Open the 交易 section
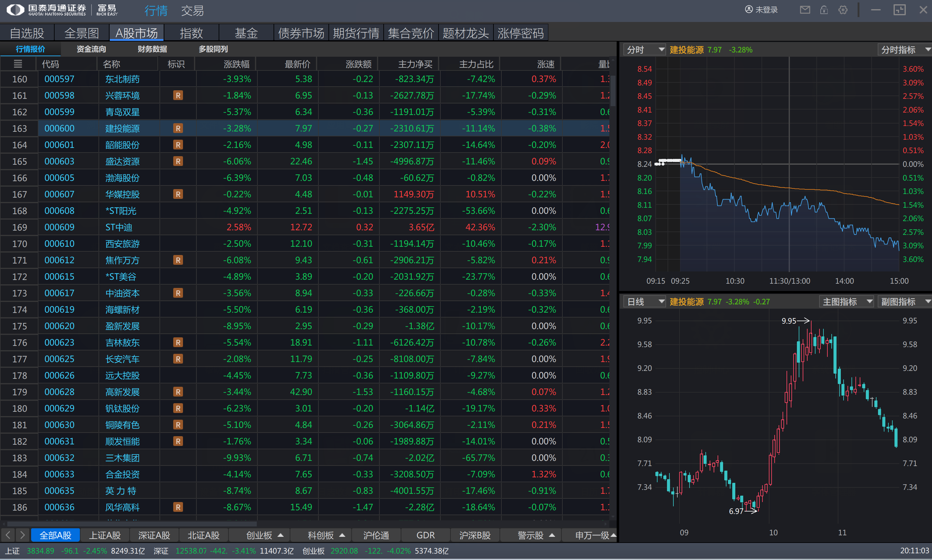This screenshot has width=932, height=560. 192,11
